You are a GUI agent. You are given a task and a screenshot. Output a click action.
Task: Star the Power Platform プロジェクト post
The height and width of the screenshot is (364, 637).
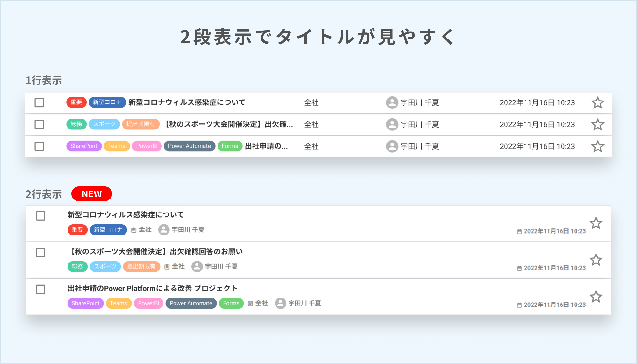tap(596, 297)
